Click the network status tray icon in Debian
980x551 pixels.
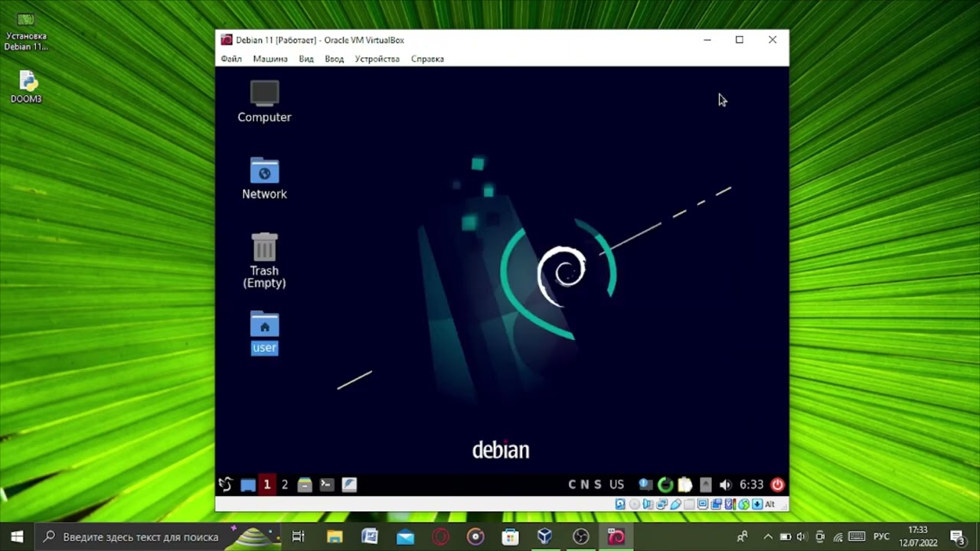[x=645, y=484]
